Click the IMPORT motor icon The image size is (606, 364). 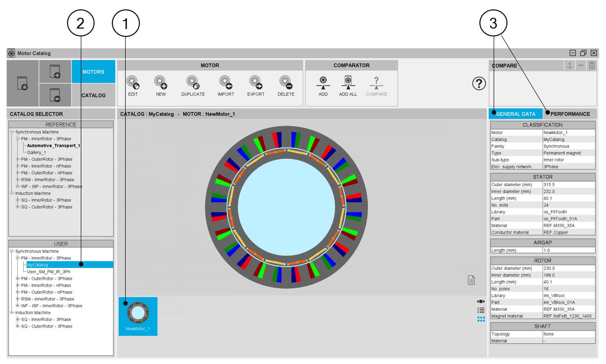[226, 82]
